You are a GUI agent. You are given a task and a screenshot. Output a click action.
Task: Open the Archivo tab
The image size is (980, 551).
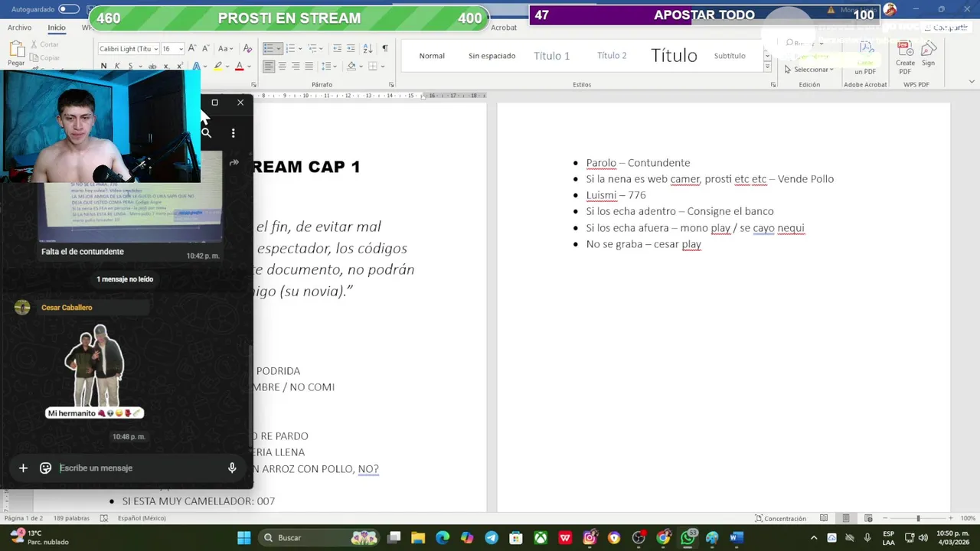pos(20,28)
